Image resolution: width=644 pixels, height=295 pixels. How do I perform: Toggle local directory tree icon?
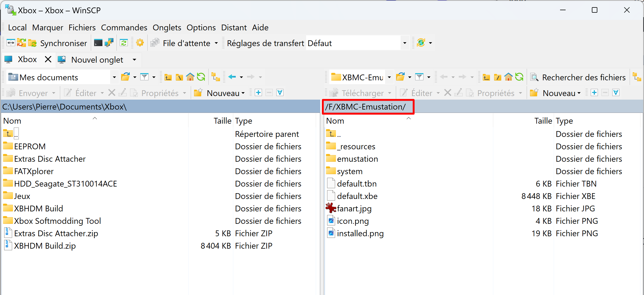tap(216, 77)
